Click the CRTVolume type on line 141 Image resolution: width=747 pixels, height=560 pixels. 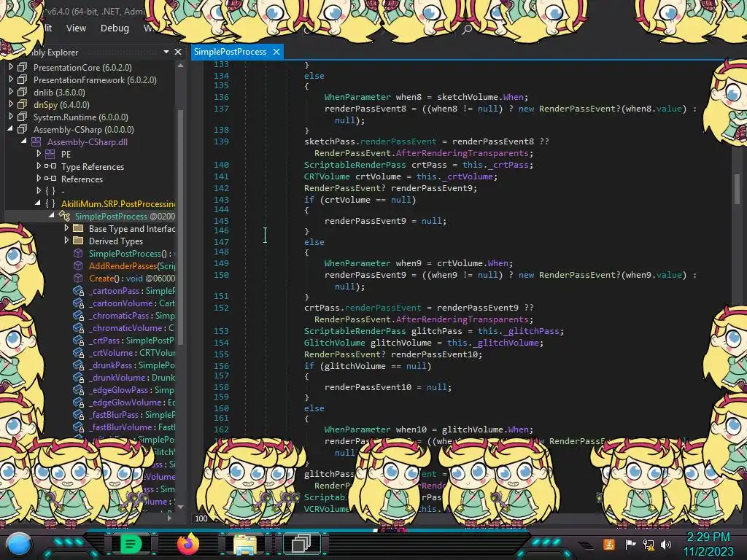(327, 176)
